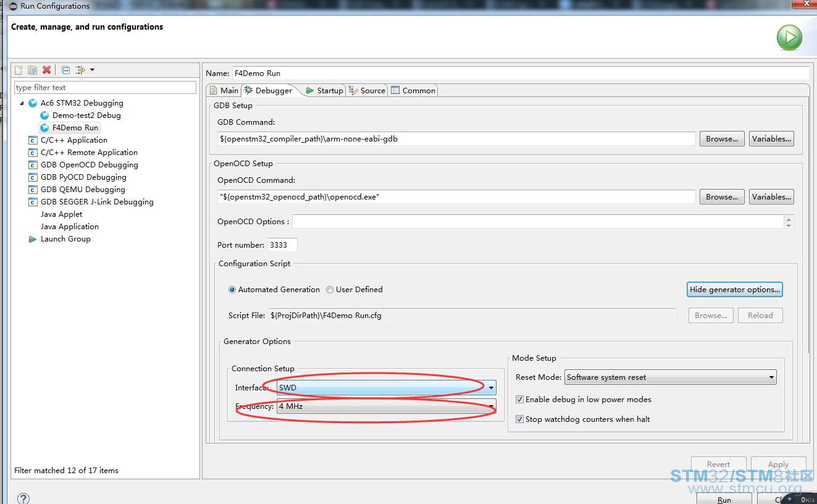
Task: Browse for the GDB Command path
Action: 722,139
